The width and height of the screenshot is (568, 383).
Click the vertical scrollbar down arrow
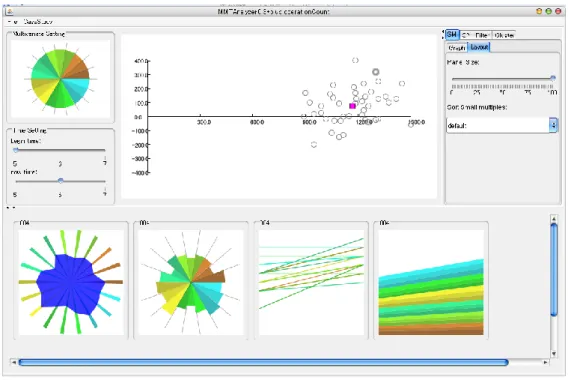554,353
